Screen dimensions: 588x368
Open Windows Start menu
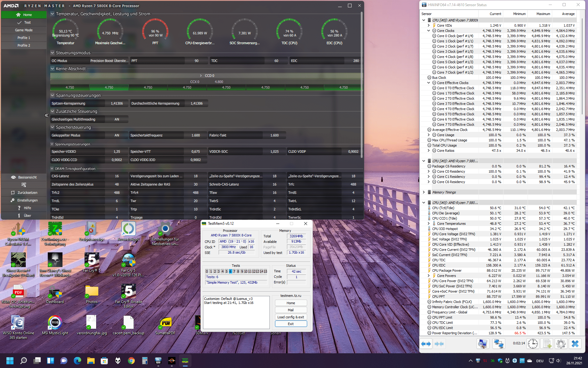pyautogui.click(x=10, y=361)
